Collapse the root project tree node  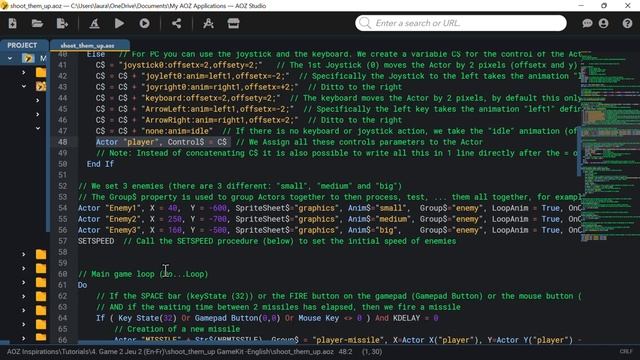(10, 58)
